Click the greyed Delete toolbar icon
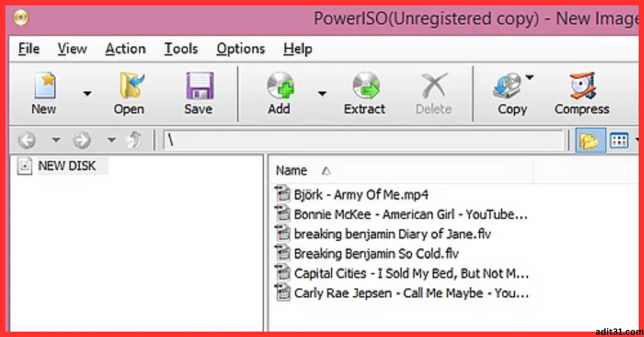 (434, 86)
